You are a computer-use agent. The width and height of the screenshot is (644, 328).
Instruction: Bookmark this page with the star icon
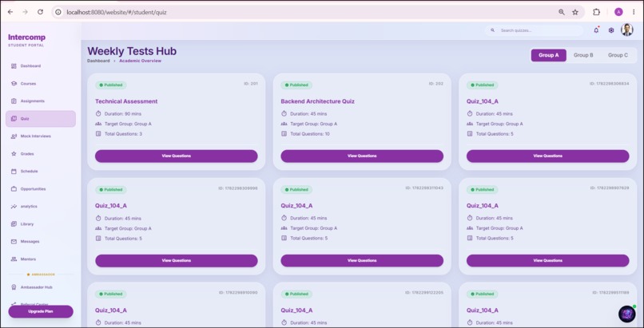(575, 12)
